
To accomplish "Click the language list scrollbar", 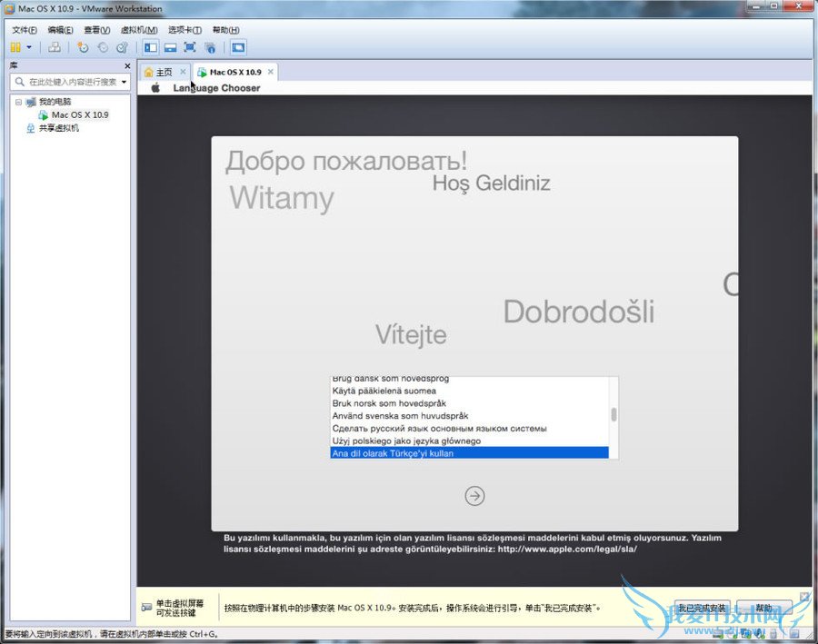I will pyautogui.click(x=613, y=415).
